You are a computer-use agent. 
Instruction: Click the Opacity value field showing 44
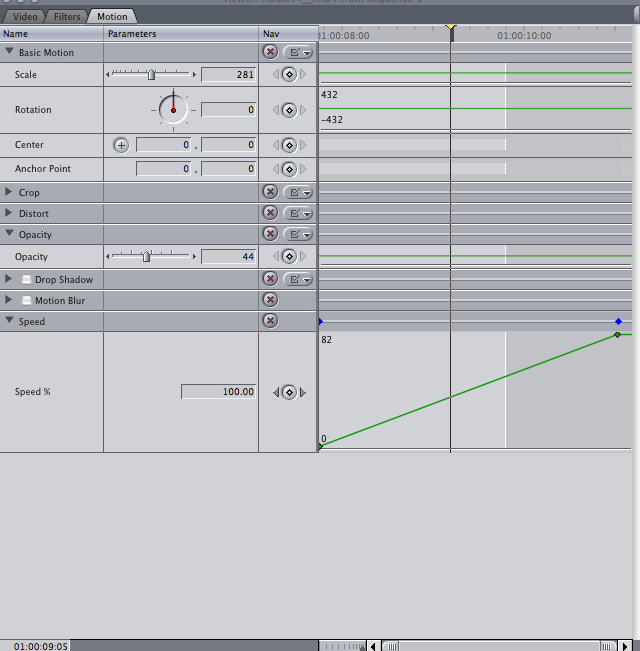[228, 257]
